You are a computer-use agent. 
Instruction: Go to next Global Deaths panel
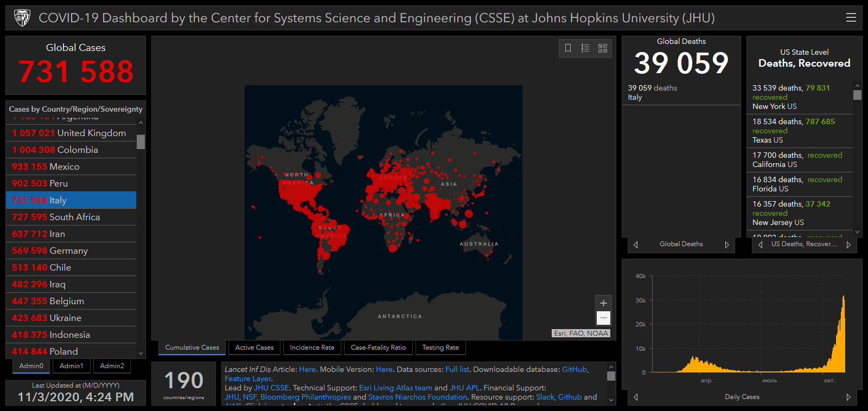click(727, 245)
